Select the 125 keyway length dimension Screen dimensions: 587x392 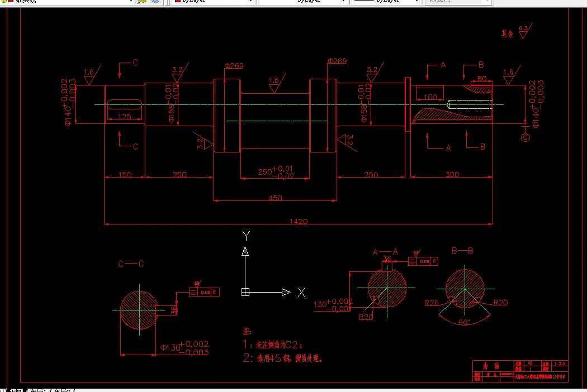click(x=124, y=116)
